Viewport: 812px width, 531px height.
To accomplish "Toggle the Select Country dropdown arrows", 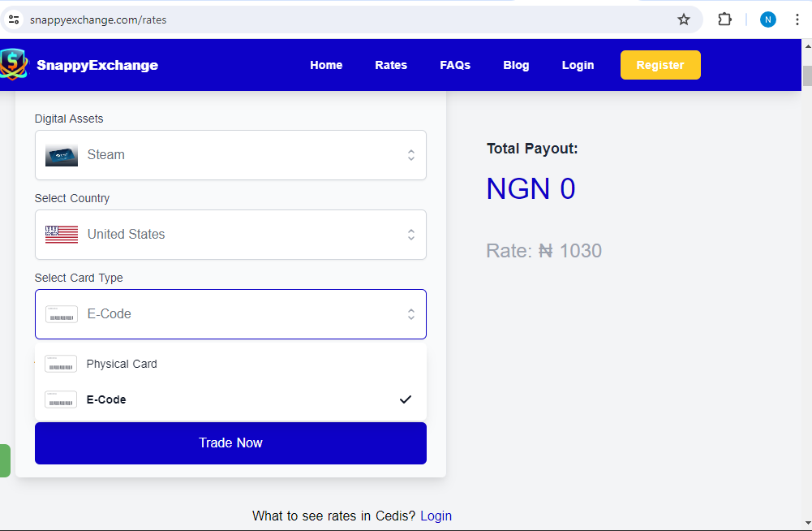I will 410,235.
